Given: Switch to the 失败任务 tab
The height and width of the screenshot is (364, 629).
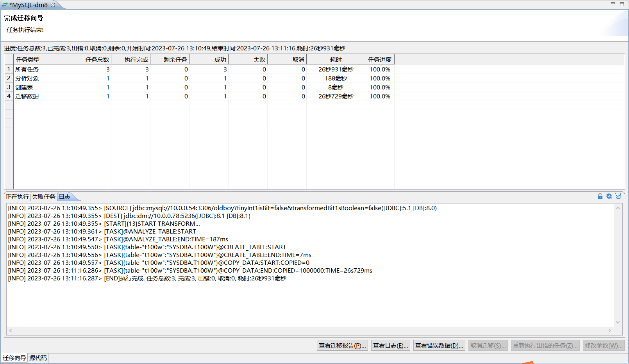Looking at the screenshot, I should pyautogui.click(x=44, y=197).
